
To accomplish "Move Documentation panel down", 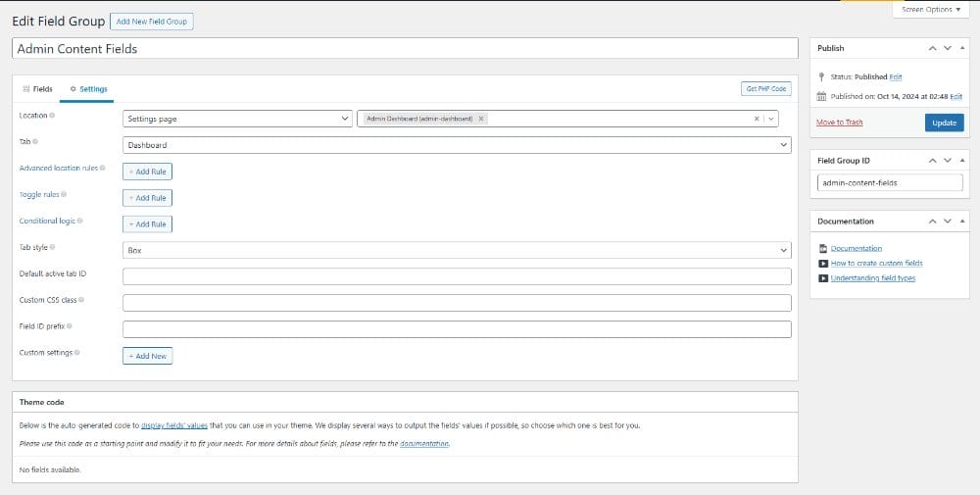I will [x=948, y=222].
